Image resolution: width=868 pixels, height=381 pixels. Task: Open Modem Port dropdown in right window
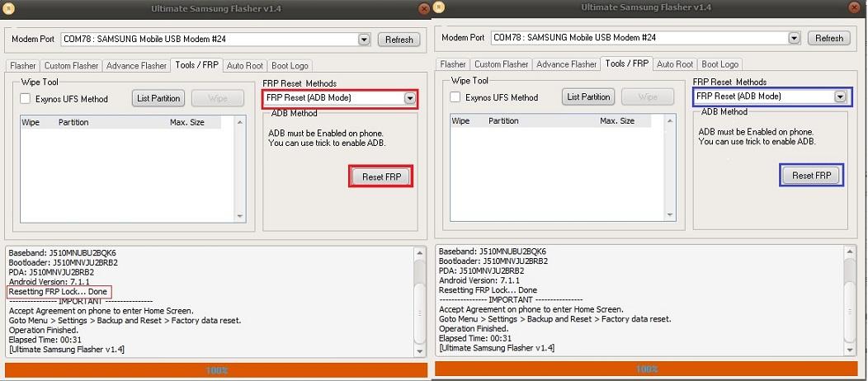(x=794, y=38)
